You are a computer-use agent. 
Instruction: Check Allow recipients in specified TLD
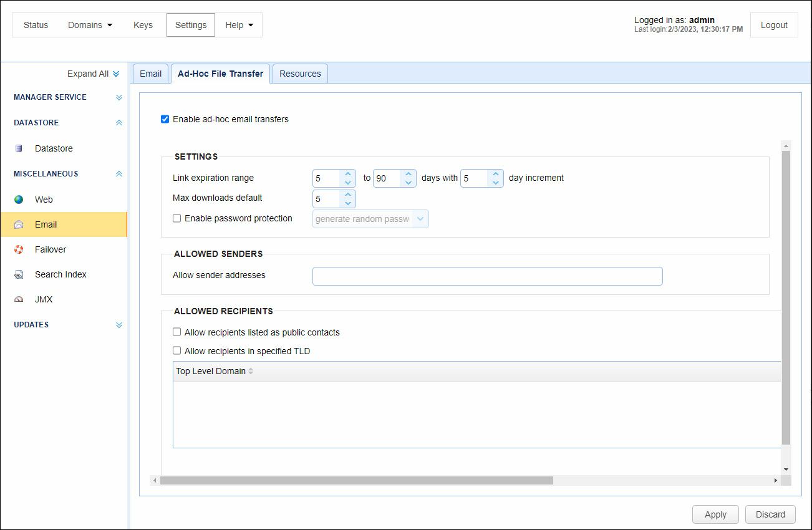[x=177, y=351]
